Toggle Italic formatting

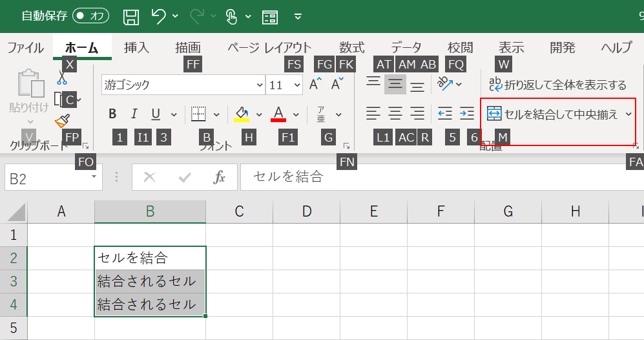point(134,114)
